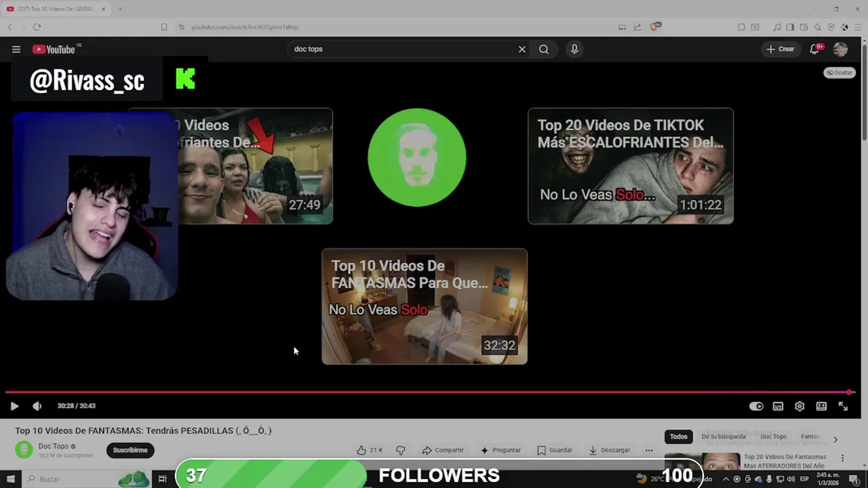868x488 pixels.
Task: Show more filter chips with right chevron
Action: pyautogui.click(x=835, y=439)
